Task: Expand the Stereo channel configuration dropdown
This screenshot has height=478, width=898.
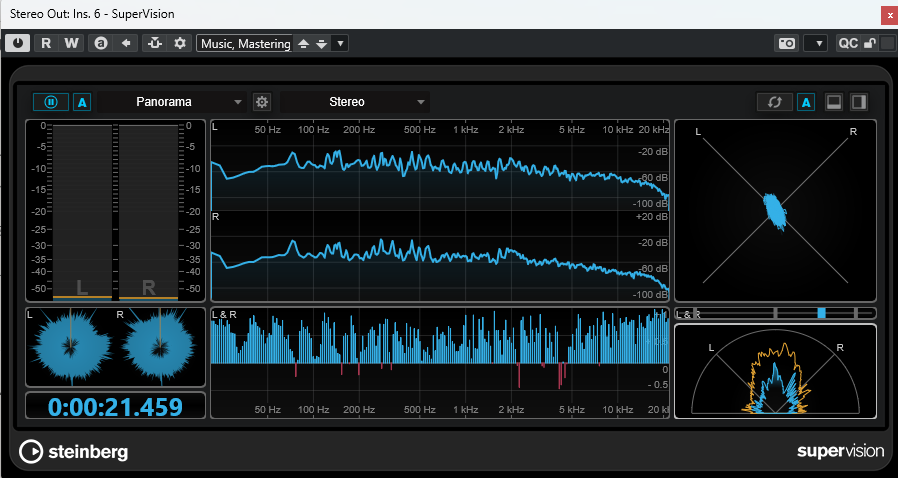Action: click(x=354, y=102)
